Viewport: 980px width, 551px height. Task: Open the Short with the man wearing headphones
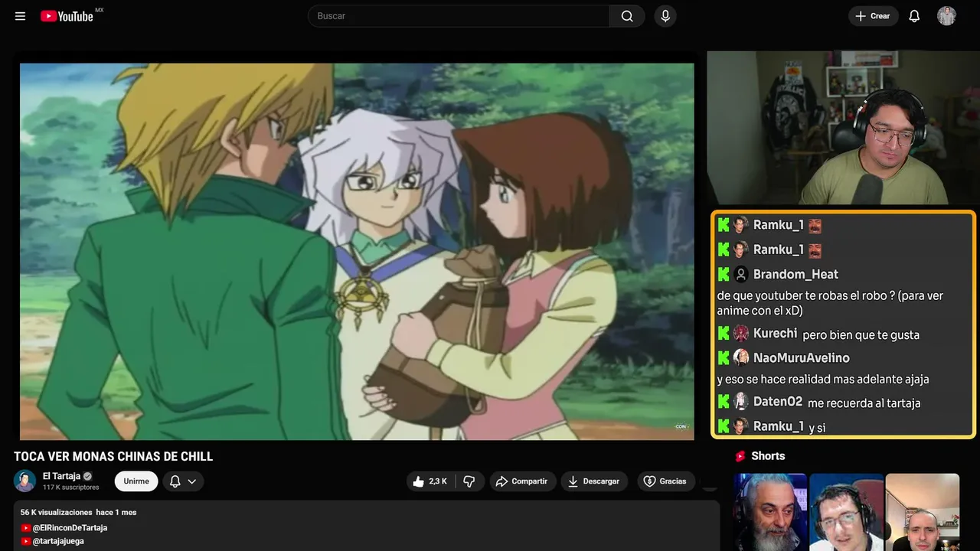846,512
